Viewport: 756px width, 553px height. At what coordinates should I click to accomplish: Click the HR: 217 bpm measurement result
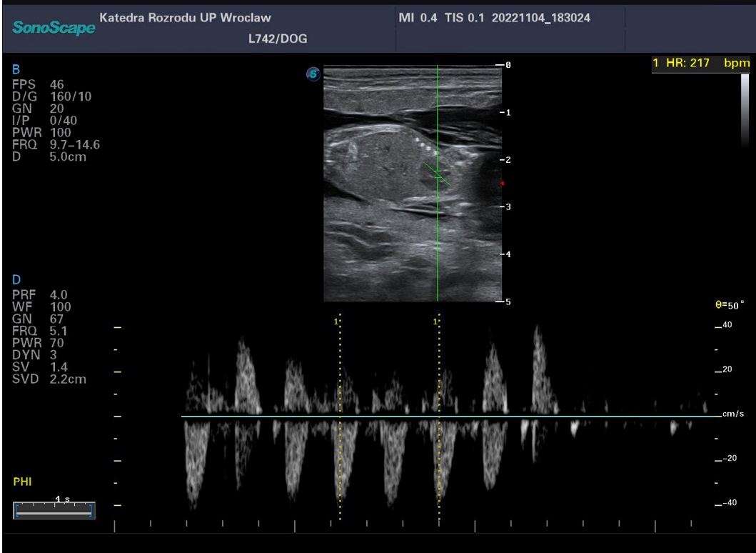click(x=700, y=63)
